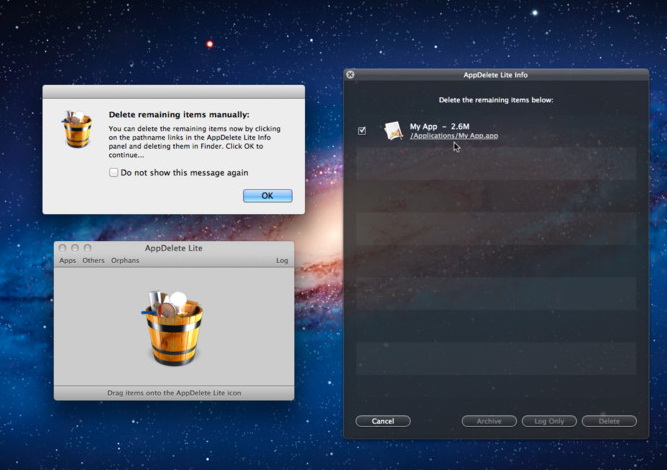Click 'Delete remaining items manually:' heading

[179, 114]
